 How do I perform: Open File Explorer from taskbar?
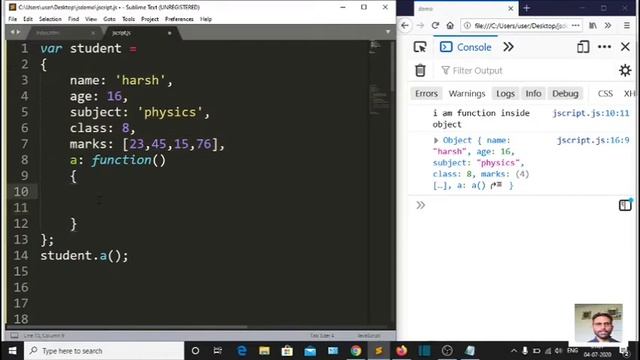coord(264,351)
